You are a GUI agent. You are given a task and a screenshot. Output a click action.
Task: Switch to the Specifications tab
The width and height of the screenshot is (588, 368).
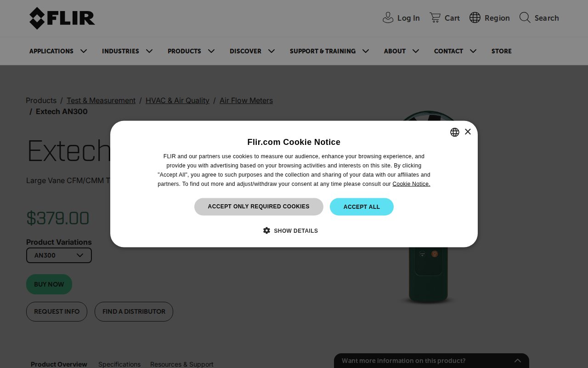119,364
